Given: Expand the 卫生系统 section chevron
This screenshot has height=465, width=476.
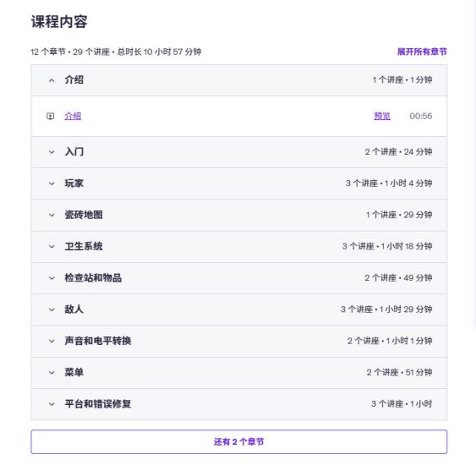Looking at the screenshot, I should click(52, 247).
